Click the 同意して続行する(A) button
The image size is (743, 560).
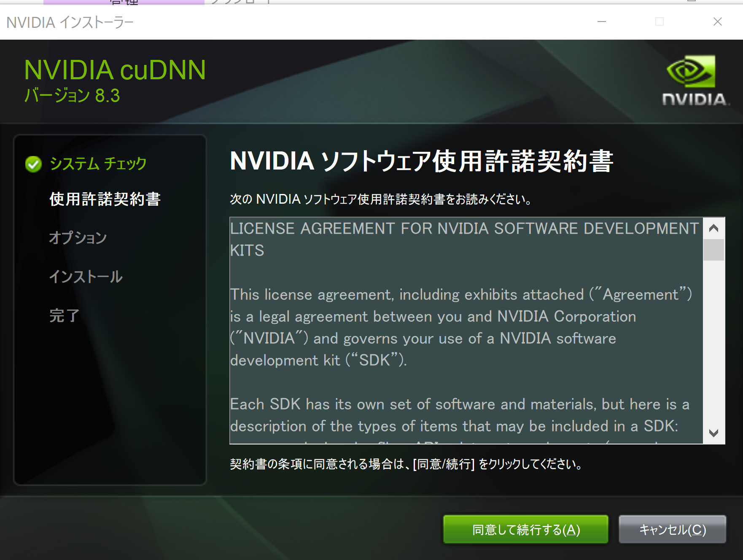(x=525, y=529)
